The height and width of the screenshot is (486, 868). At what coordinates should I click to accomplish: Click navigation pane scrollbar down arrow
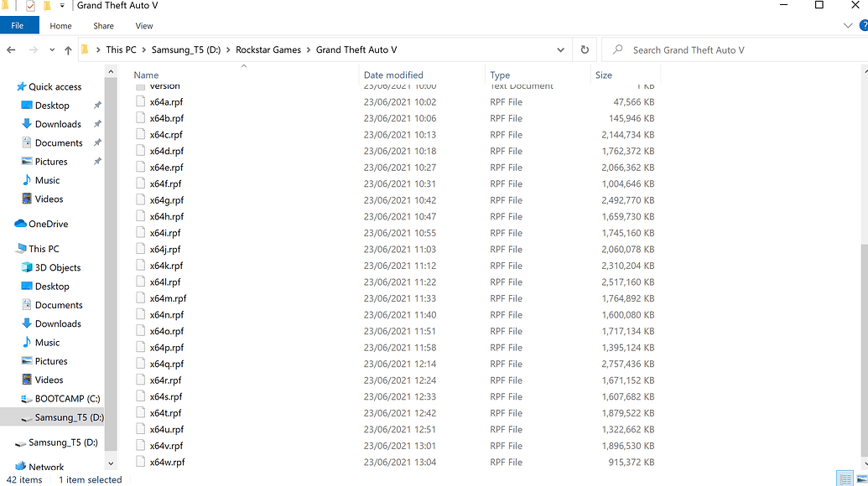pyautogui.click(x=111, y=463)
